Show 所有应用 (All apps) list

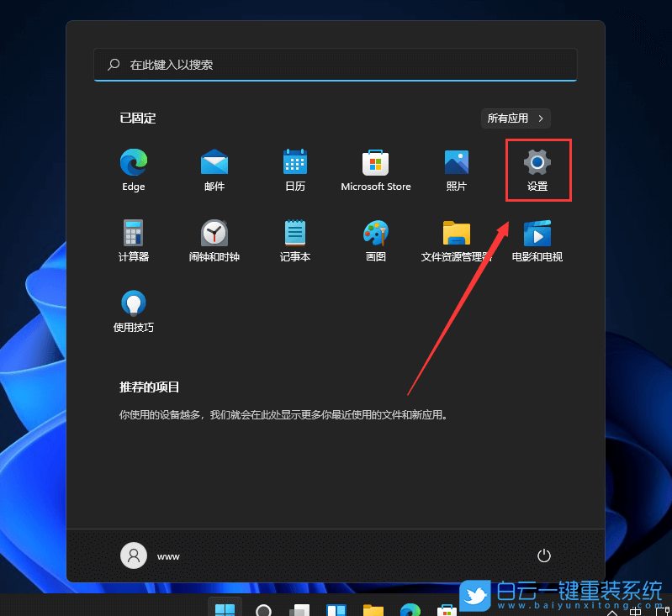click(516, 118)
